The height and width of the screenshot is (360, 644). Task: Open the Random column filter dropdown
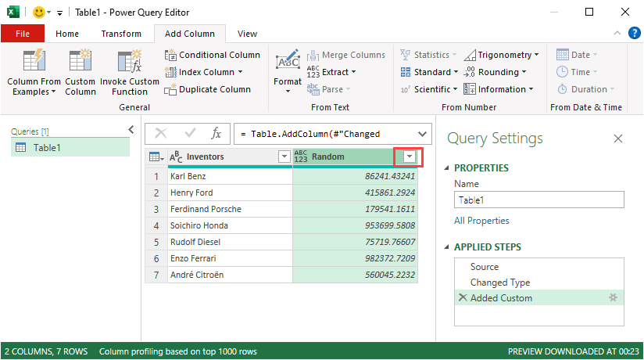(x=409, y=157)
